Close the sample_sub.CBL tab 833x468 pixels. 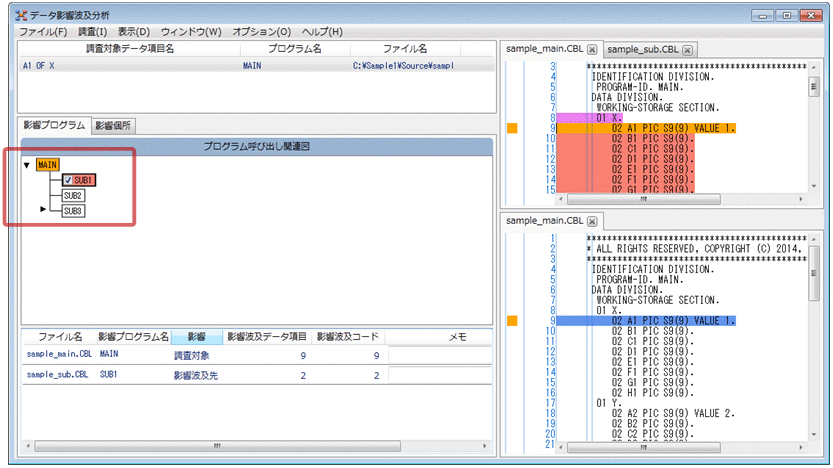(x=687, y=50)
